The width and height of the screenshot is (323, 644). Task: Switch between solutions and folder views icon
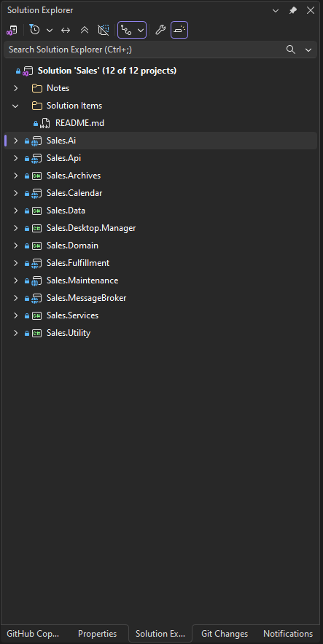[12, 30]
